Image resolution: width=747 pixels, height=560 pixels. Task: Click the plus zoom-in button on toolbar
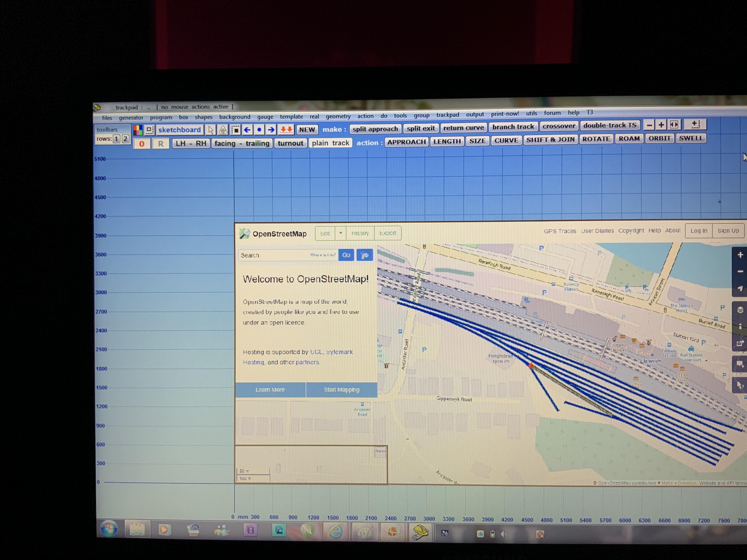[x=661, y=125]
